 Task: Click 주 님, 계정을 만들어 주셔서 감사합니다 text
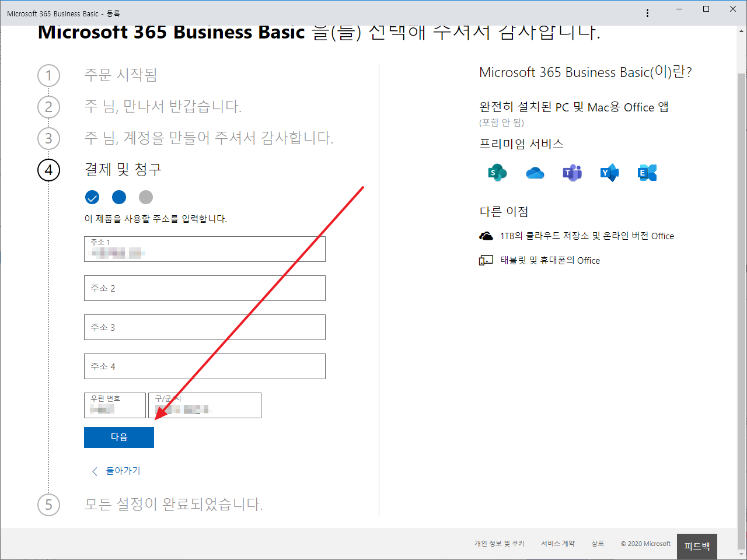coord(209,138)
